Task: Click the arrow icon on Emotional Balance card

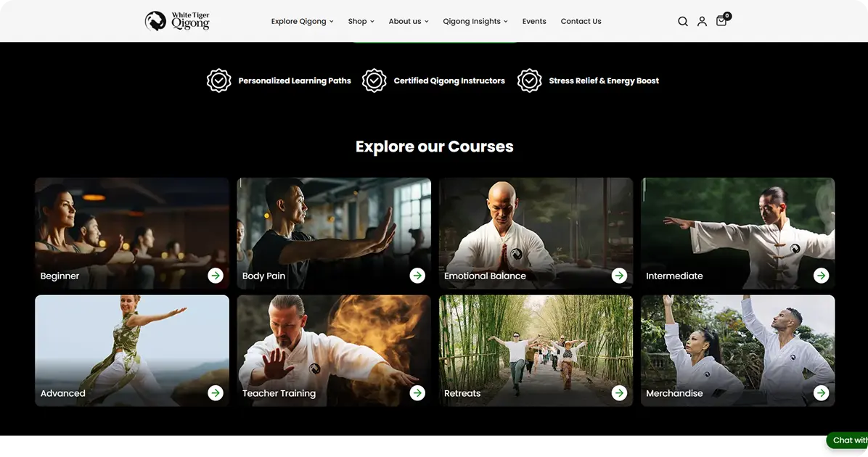Action: coord(620,276)
